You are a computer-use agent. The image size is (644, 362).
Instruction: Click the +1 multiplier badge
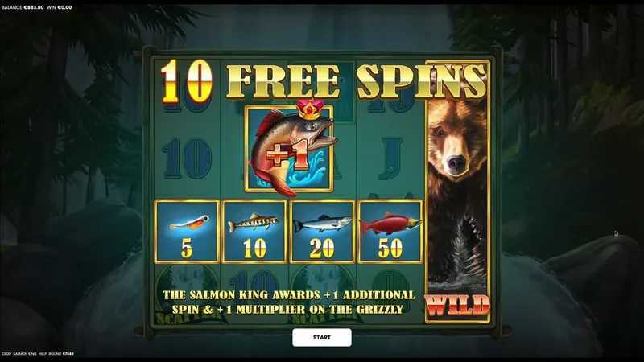[287, 155]
